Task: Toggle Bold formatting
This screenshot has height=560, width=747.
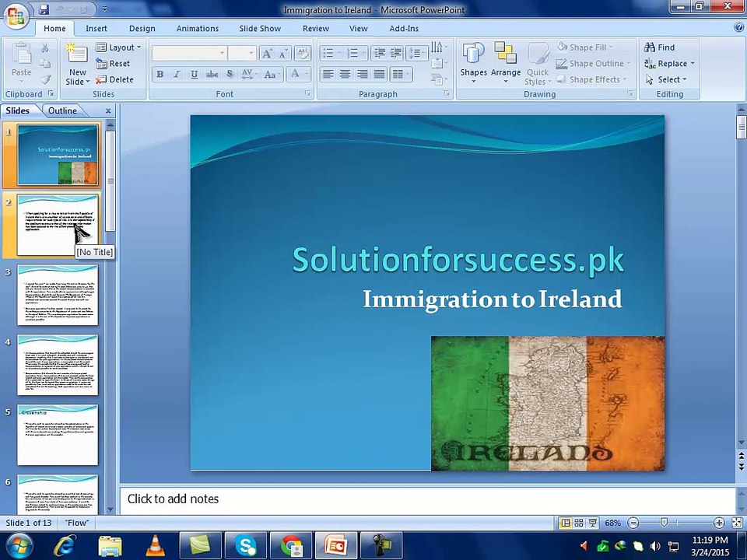Action: 160,75
